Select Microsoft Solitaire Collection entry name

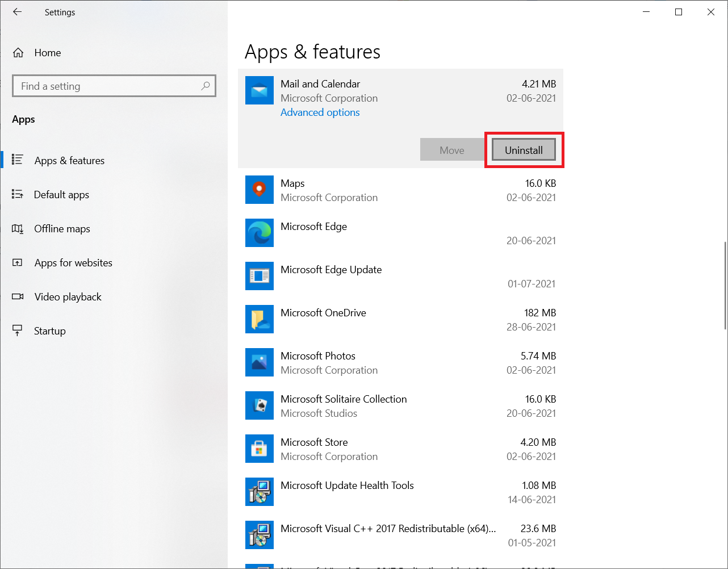[344, 399]
